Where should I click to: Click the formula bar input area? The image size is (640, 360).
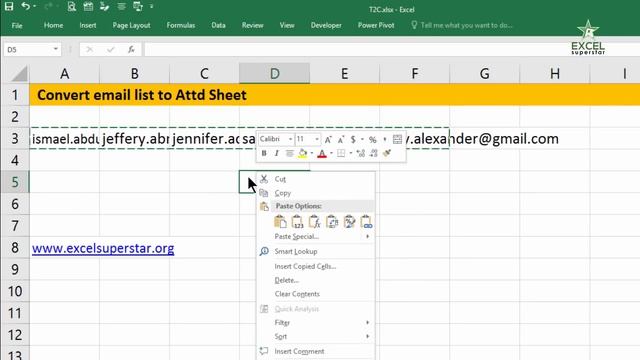[x=392, y=50]
